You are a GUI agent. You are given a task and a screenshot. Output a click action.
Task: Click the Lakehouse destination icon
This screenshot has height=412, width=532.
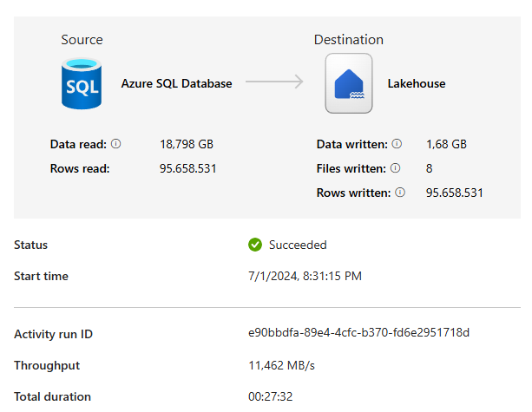tap(349, 83)
